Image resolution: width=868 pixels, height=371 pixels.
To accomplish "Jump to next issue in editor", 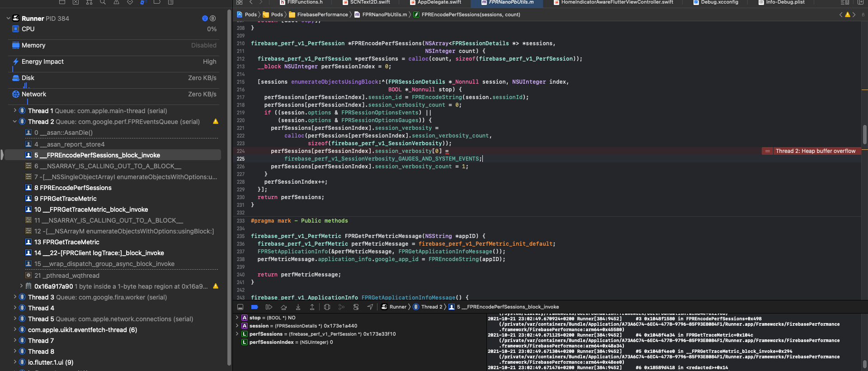I will point(854,14).
